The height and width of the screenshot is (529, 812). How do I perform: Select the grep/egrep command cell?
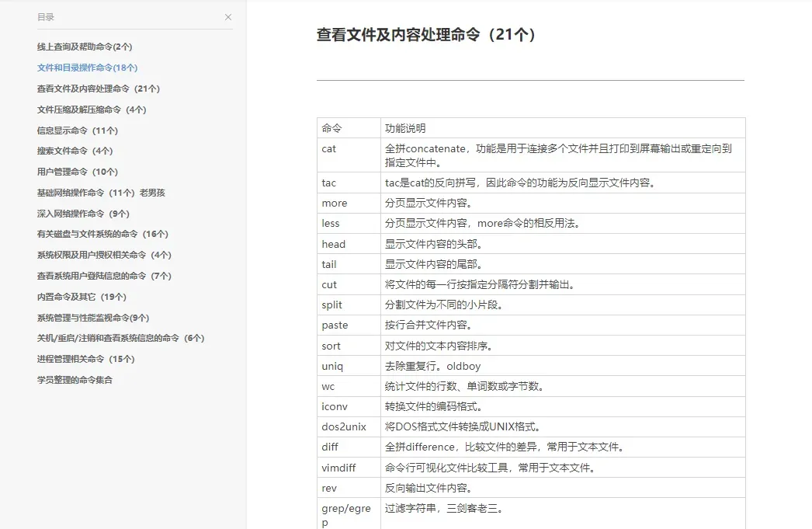(x=349, y=514)
